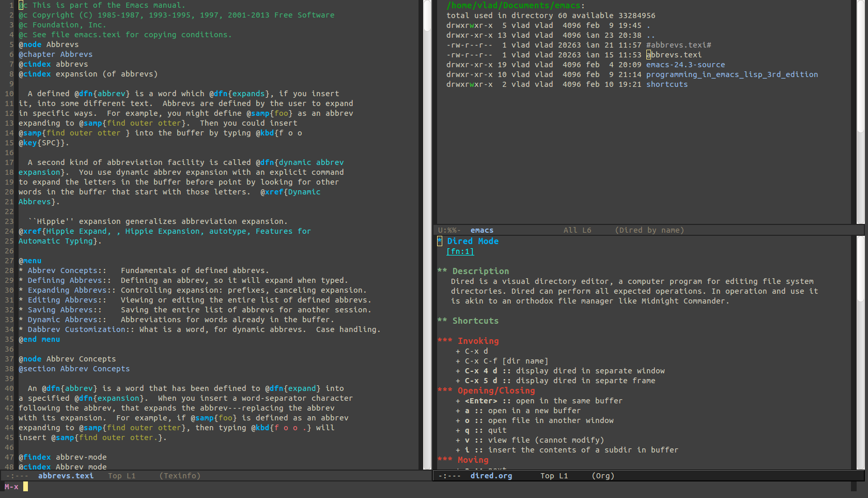Click the 'C-x d' list item
The height and width of the screenshot is (498, 868).
pyautogui.click(x=476, y=351)
